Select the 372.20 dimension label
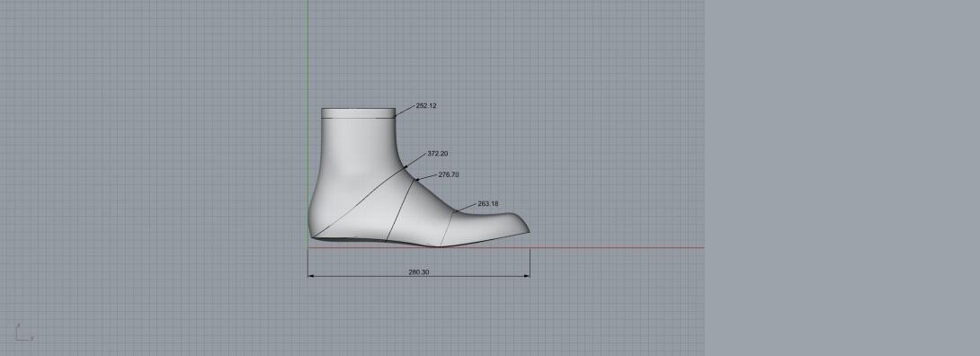Image resolution: width=980 pixels, height=356 pixels. (438, 153)
